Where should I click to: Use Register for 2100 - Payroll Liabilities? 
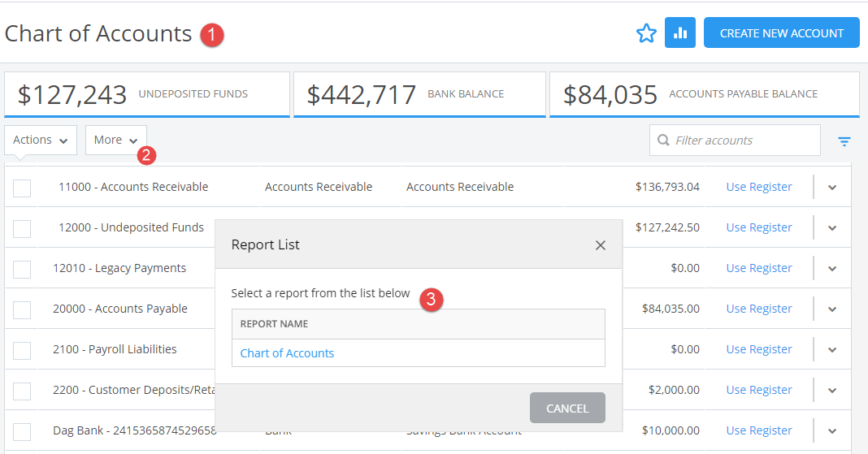coord(759,349)
